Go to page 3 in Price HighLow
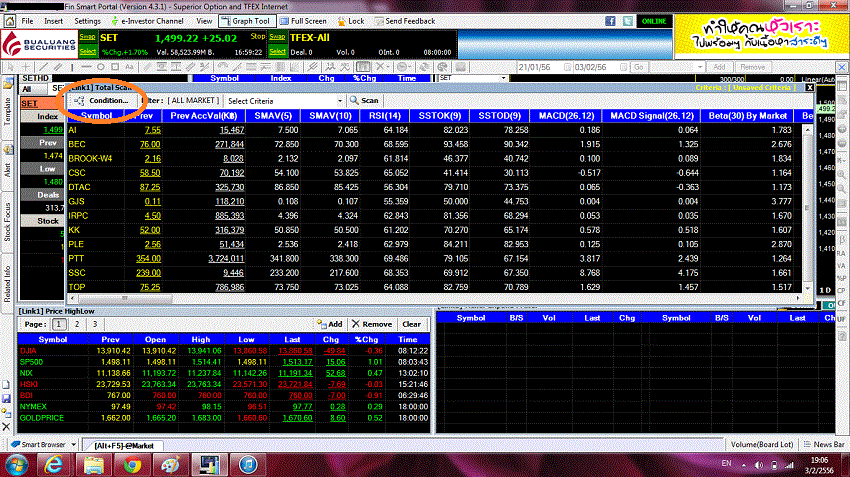This screenshot has height=477, width=850. click(x=95, y=324)
